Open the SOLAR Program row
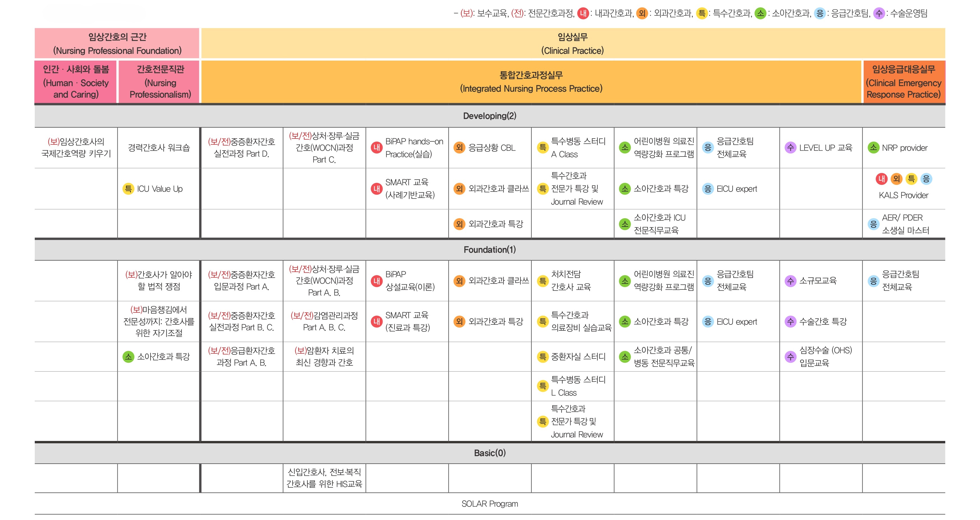 pyautogui.click(x=490, y=504)
